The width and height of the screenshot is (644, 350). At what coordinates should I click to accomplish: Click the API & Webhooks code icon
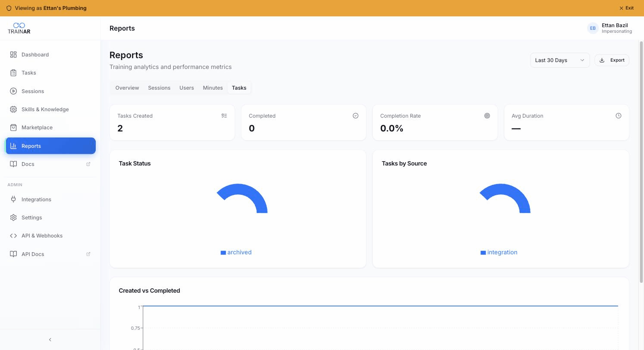[x=13, y=236]
